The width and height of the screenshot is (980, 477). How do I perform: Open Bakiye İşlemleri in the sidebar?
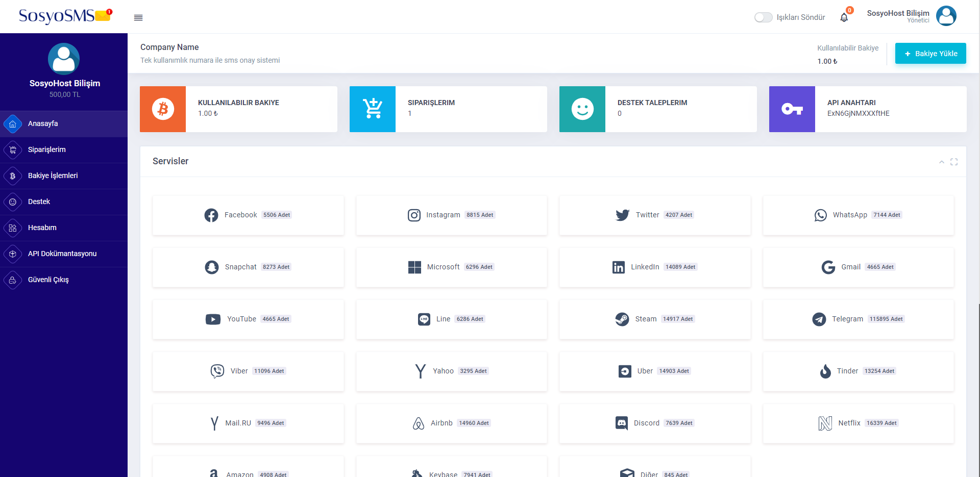pyautogui.click(x=53, y=175)
